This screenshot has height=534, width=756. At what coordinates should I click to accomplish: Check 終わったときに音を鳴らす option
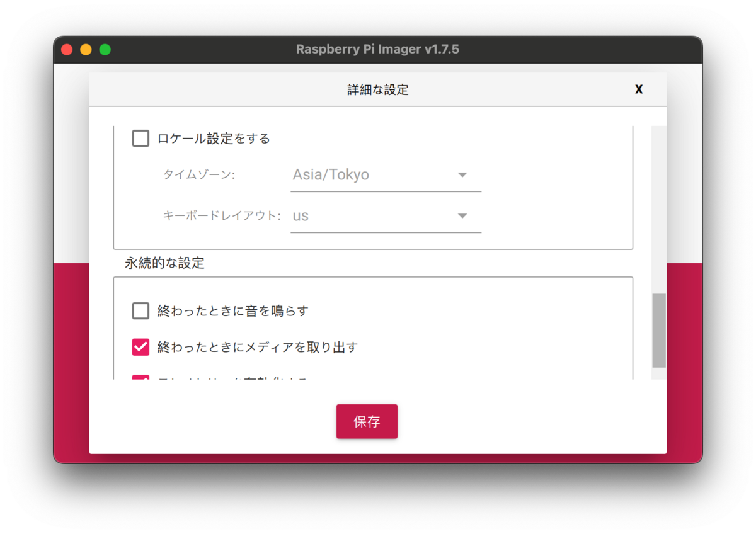click(140, 310)
